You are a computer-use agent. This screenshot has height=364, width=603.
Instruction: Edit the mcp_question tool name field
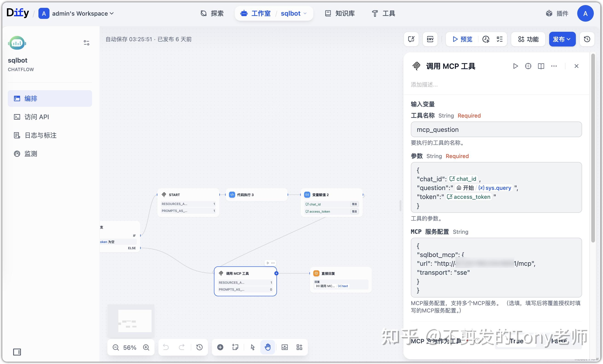click(496, 129)
